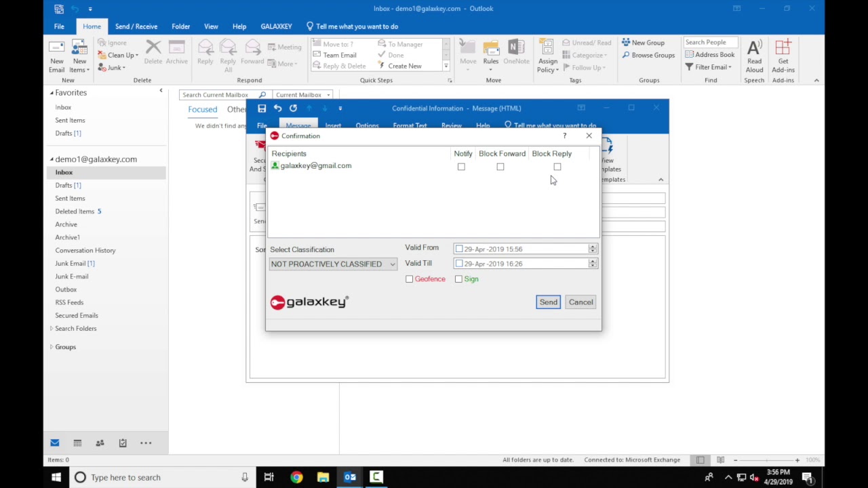Toggle Notify for galaxkey@gmail.com
The height and width of the screenshot is (488, 868).
pos(461,167)
